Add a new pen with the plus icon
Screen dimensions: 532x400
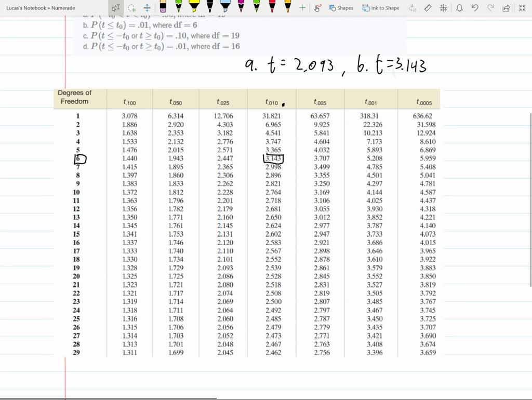click(302, 7)
